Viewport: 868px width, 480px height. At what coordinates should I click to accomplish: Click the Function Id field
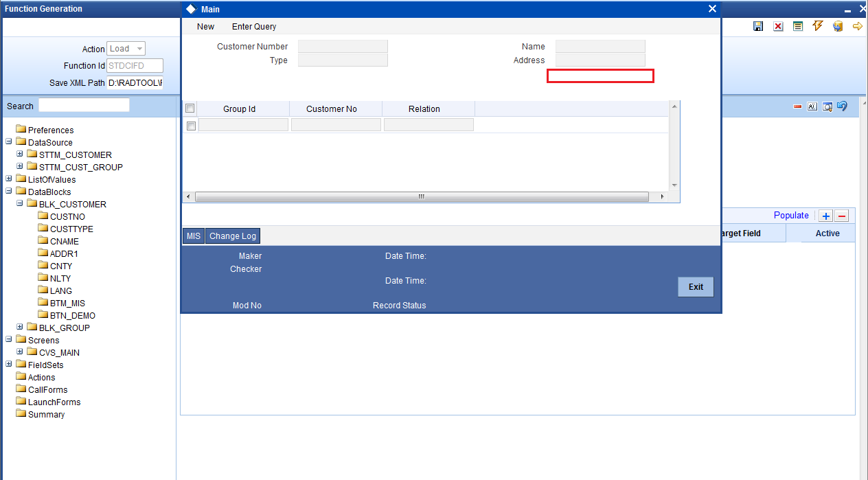(135, 66)
